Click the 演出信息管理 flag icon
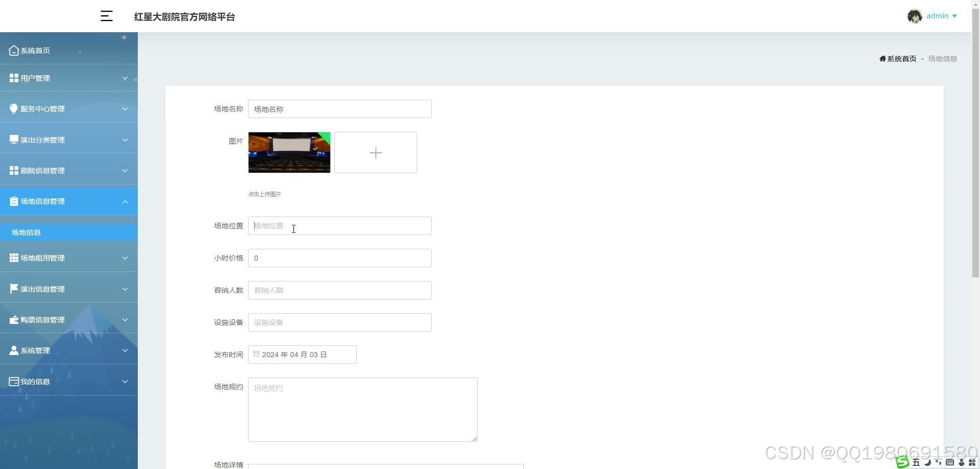This screenshot has height=469, width=980. [x=14, y=289]
